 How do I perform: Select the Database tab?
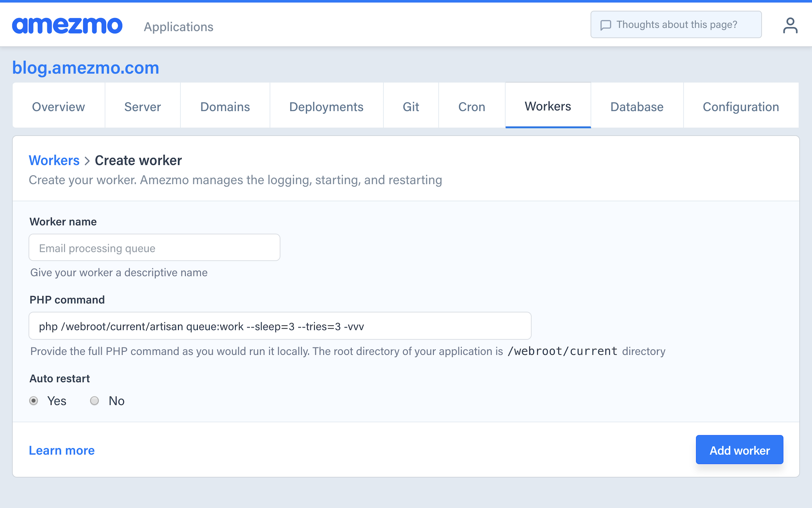pos(637,107)
